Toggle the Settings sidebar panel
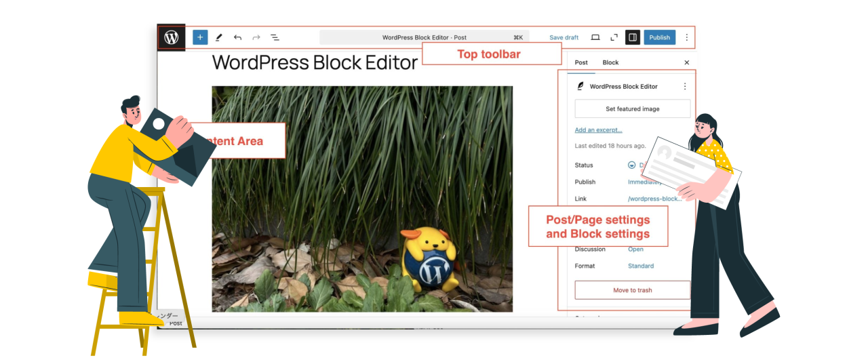868x362 pixels. tap(633, 38)
